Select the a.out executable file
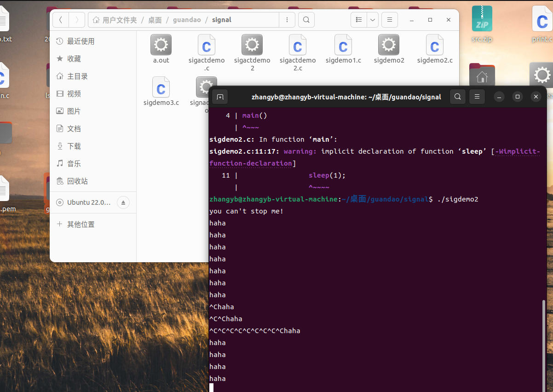 tap(161, 49)
